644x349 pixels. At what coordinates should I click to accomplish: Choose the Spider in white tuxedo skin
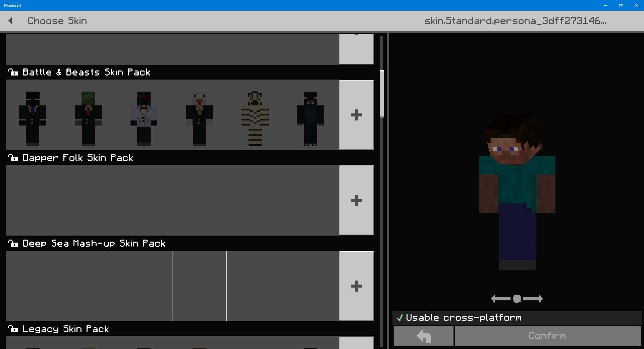click(144, 118)
